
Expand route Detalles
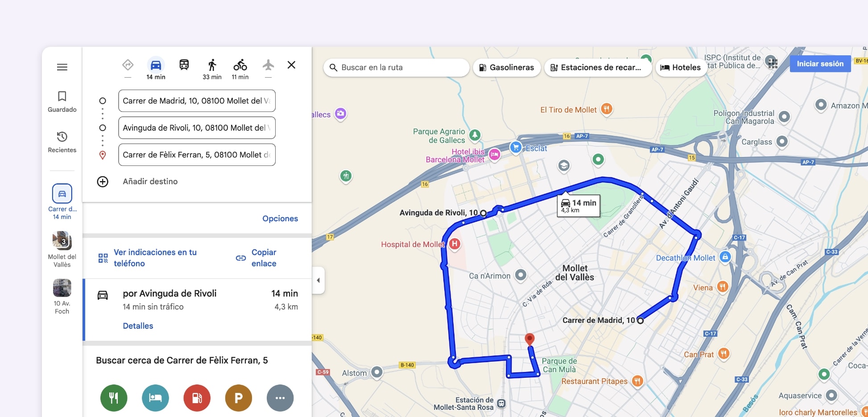138,326
